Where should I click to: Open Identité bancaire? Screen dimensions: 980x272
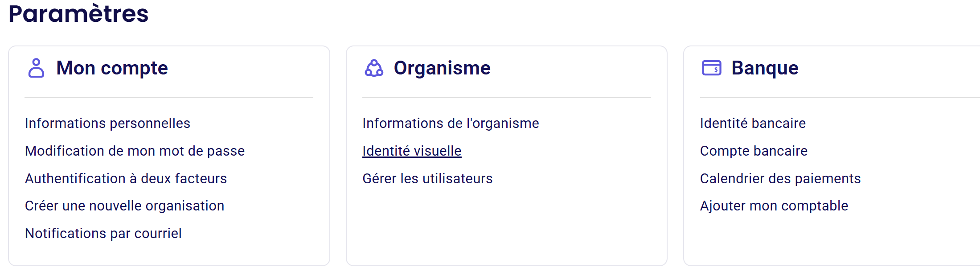[x=753, y=123]
